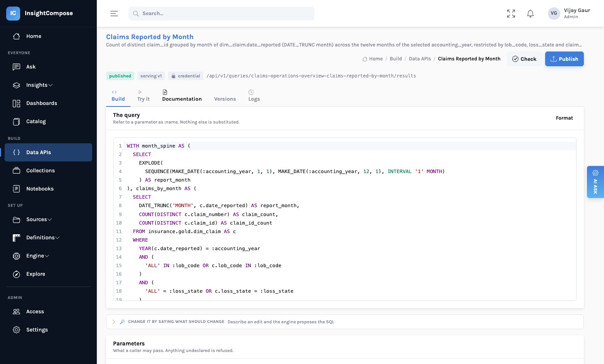Click the Publish button
The height and width of the screenshot is (364, 604).
tap(565, 59)
